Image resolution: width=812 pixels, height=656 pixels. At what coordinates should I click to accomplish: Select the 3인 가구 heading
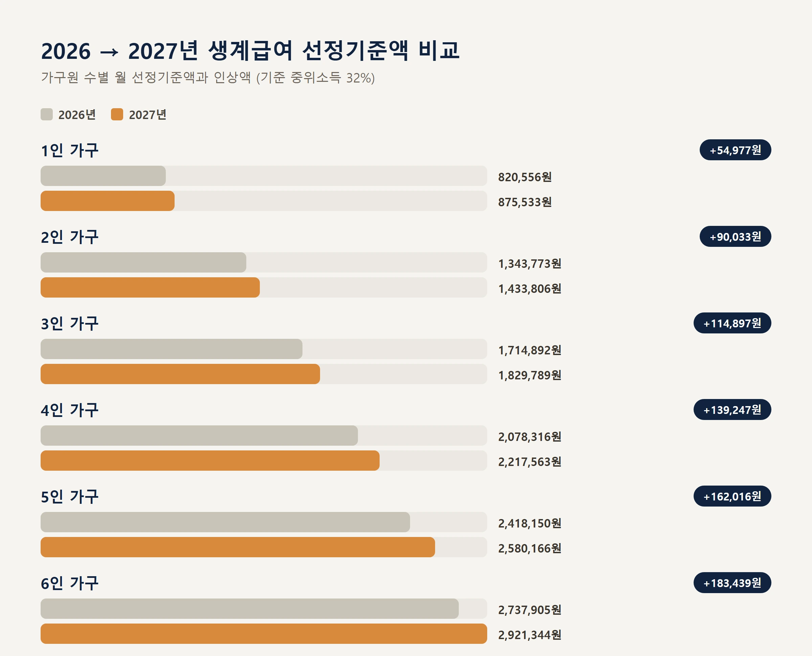tap(70, 324)
